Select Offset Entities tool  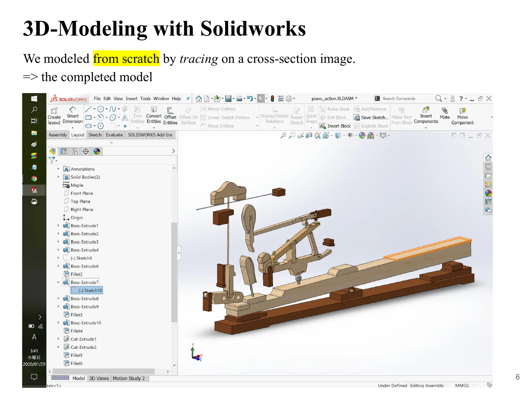170,116
